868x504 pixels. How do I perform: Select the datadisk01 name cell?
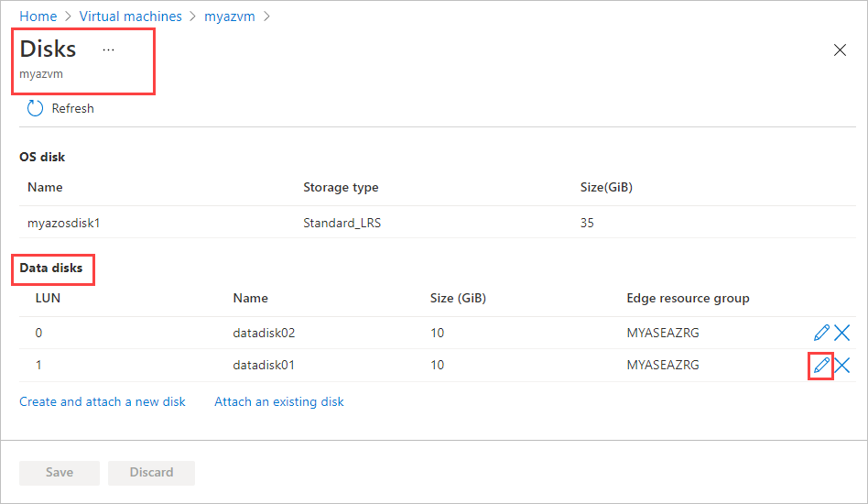click(264, 365)
